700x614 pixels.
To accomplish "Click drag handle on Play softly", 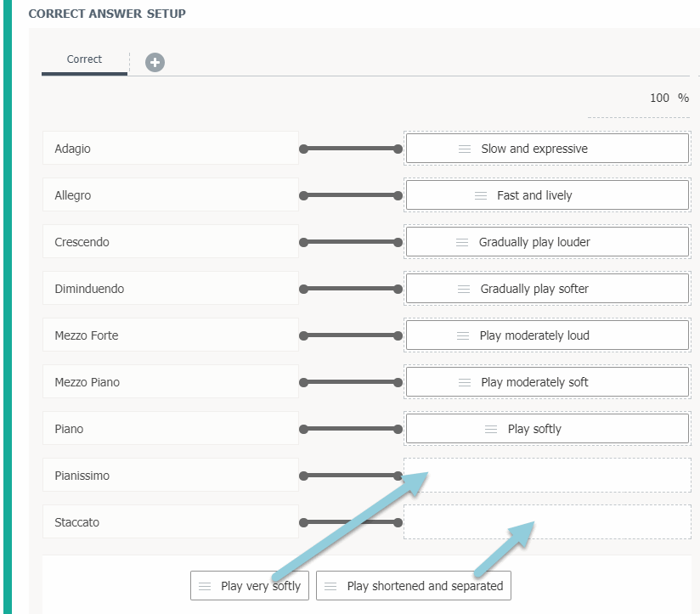I will (491, 429).
